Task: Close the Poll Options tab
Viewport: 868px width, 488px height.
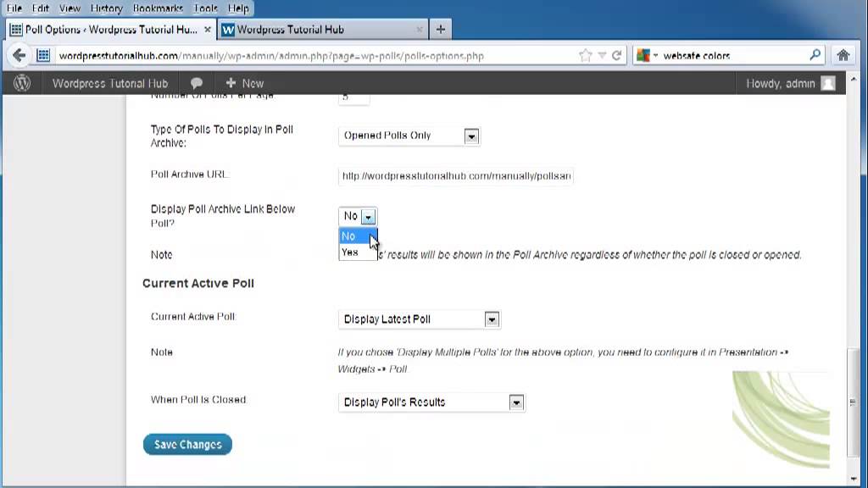Action: 208,30
